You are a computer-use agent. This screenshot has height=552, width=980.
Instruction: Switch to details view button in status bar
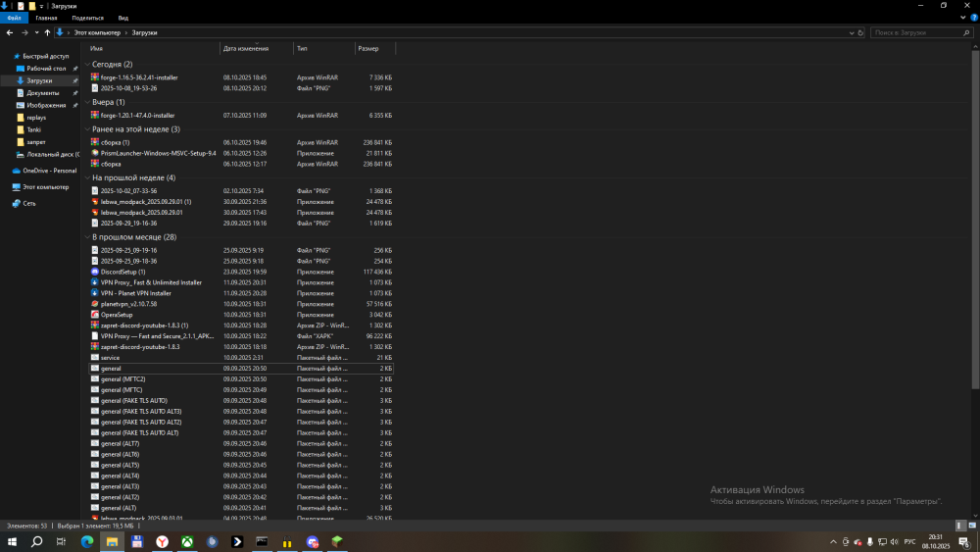[x=960, y=526]
